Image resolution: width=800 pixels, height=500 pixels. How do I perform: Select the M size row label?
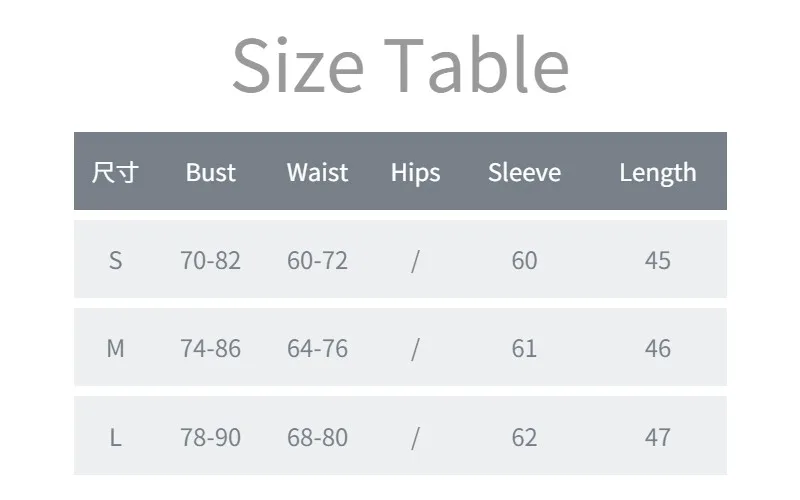click(x=115, y=348)
